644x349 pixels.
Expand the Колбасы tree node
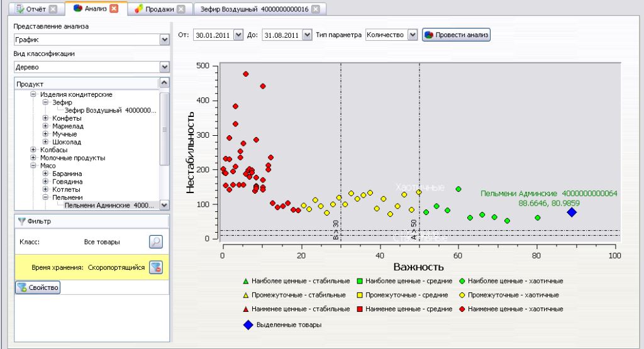[x=33, y=150]
